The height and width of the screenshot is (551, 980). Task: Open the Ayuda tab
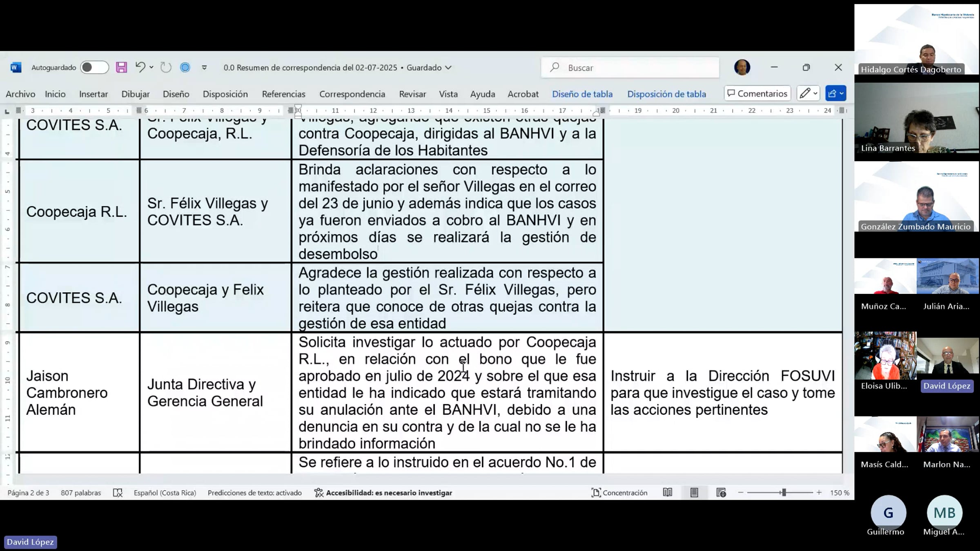click(x=483, y=94)
